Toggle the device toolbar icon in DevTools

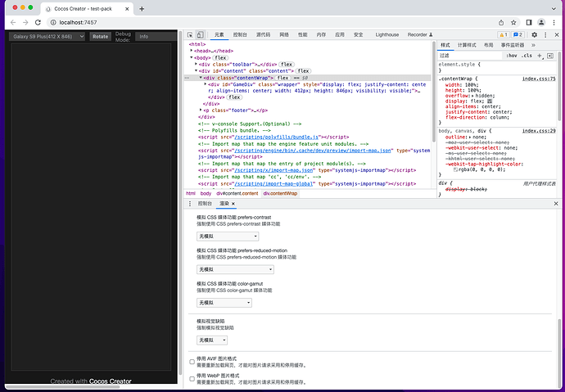(201, 35)
